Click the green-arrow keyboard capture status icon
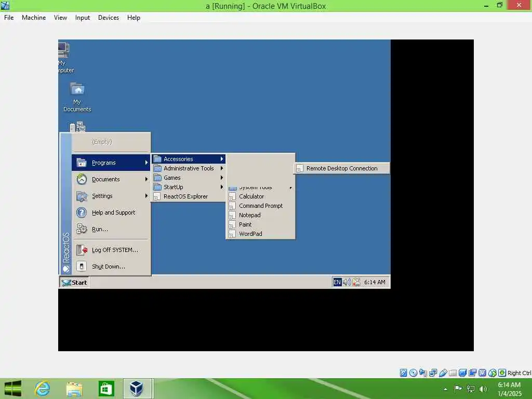 (502, 373)
